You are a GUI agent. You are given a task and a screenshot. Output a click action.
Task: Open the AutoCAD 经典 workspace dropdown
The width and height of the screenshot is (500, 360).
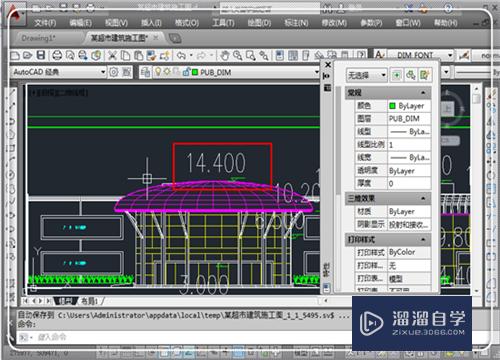[59, 72]
